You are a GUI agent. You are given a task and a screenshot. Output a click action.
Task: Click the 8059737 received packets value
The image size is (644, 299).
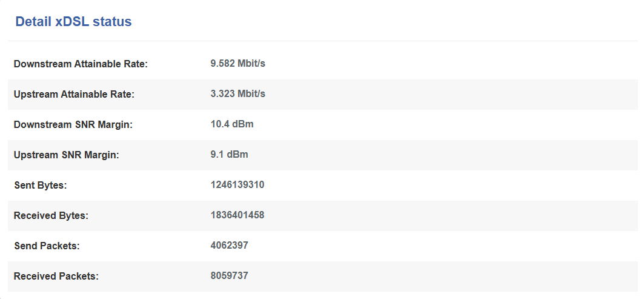(x=229, y=276)
